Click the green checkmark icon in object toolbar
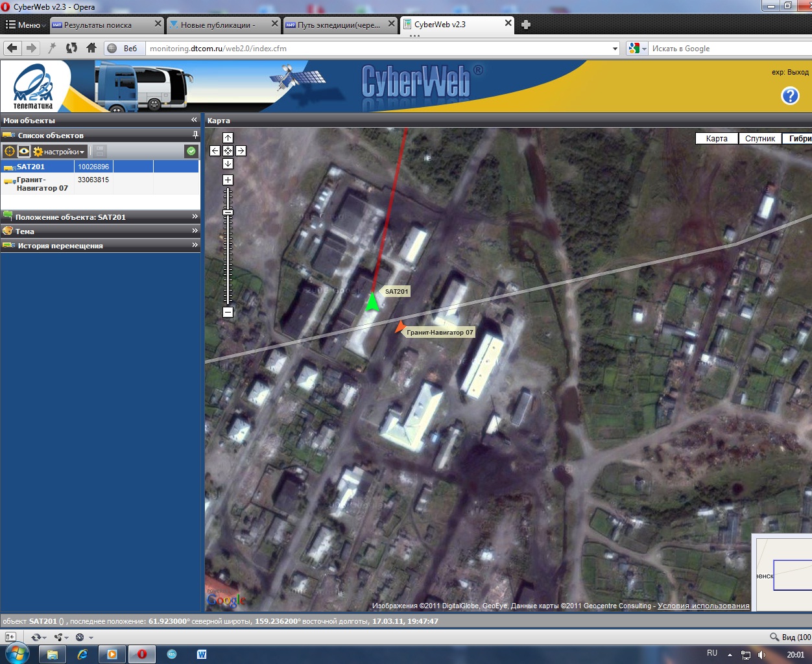Viewport: 812px width, 664px height. (191, 151)
